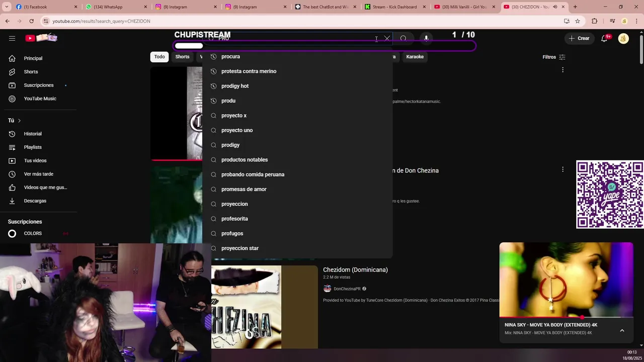Go back in the browser
This screenshot has height=362, width=644.
(x=7, y=21)
